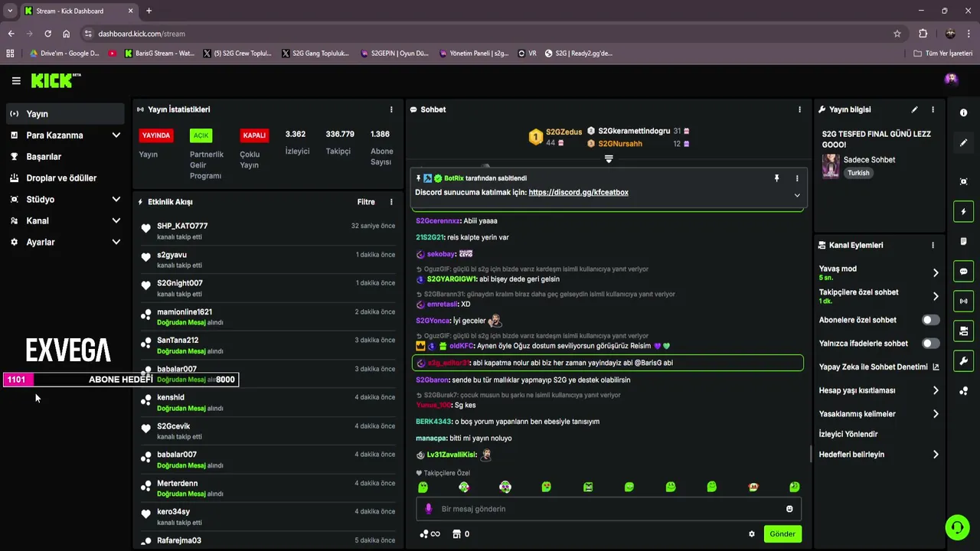980x551 pixels.
Task: Click the document icon in right toolbar
Action: pyautogui.click(x=963, y=241)
